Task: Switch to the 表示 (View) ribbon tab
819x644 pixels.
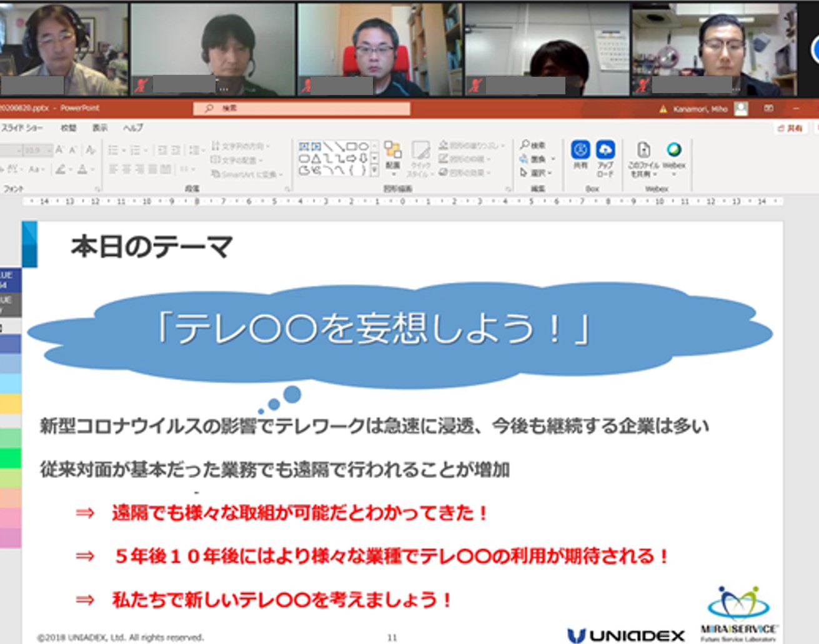Action: (x=100, y=127)
